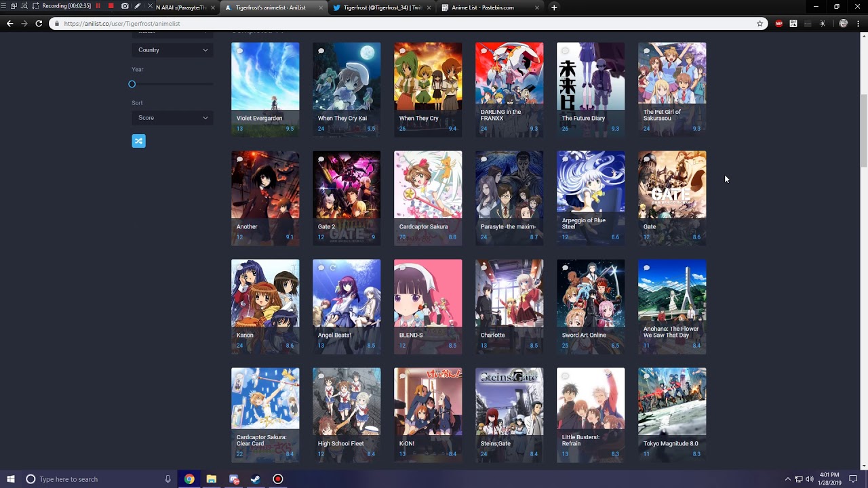Open DARLING in the FRANXX title link
Screen dimensions: 868x488
[x=501, y=115]
